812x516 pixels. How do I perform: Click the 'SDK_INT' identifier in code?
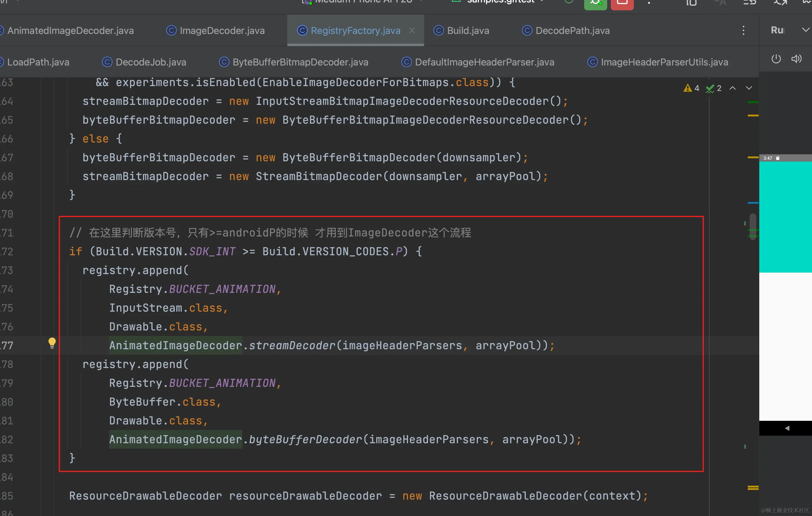click(212, 251)
